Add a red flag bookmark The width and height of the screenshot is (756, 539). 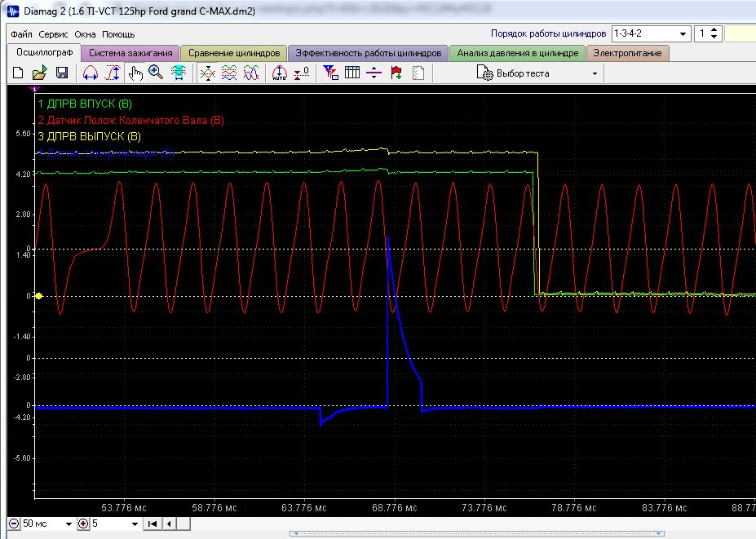tap(396, 73)
